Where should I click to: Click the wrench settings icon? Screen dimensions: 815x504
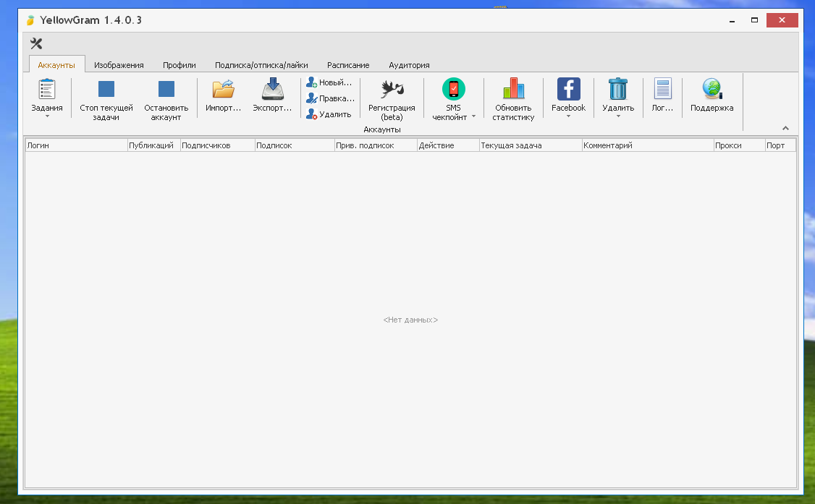point(36,44)
